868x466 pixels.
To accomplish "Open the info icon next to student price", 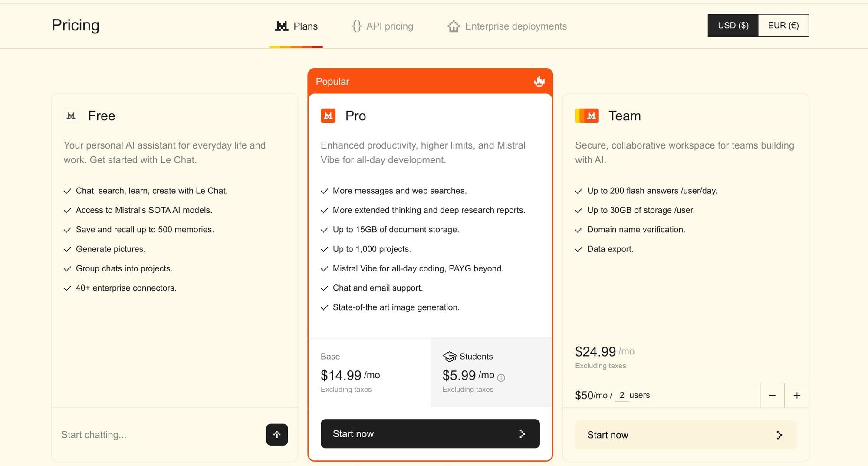I will (501, 378).
